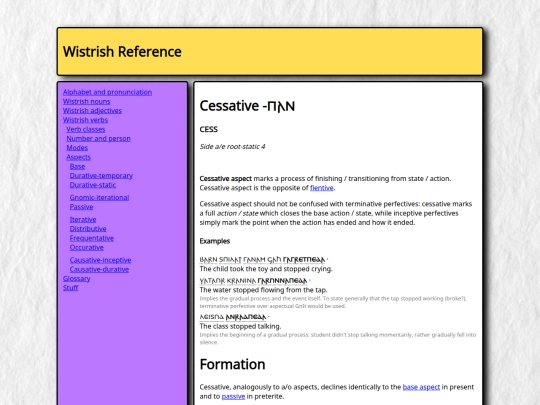This screenshot has height=405, width=540.
Task: Click the gray note about students falling silent
Action: (x=338, y=339)
